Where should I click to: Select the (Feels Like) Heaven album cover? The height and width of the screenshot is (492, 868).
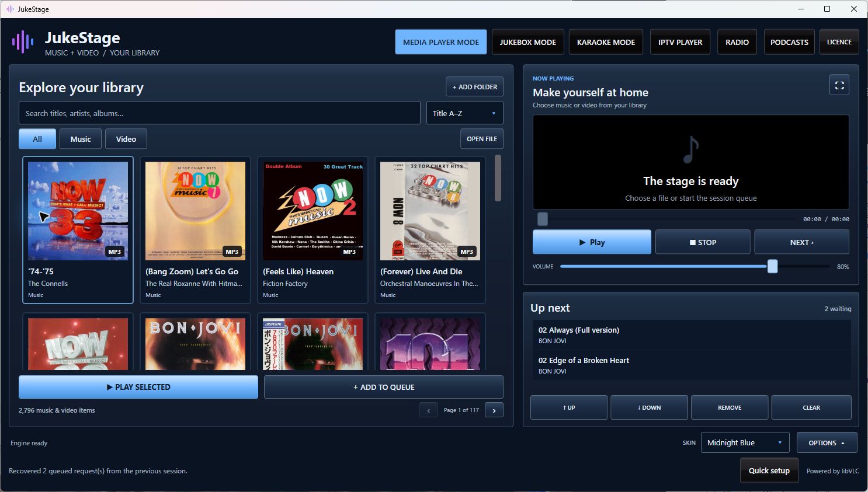point(313,211)
